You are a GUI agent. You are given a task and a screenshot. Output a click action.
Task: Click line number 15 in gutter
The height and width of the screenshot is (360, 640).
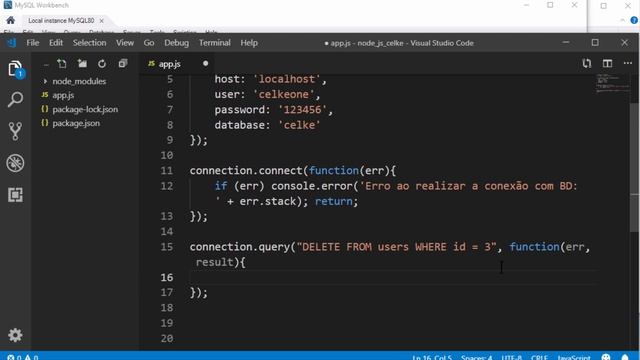pyautogui.click(x=167, y=247)
